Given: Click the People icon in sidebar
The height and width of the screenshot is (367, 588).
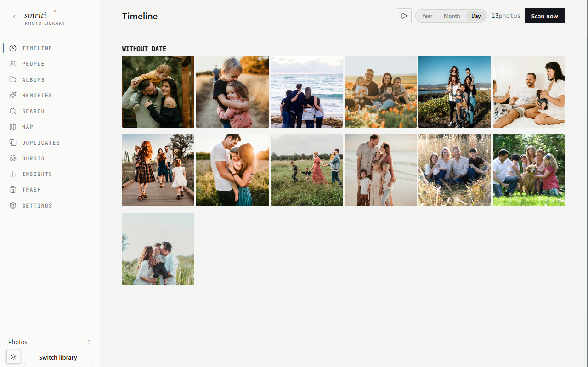Looking at the screenshot, I should coord(13,64).
